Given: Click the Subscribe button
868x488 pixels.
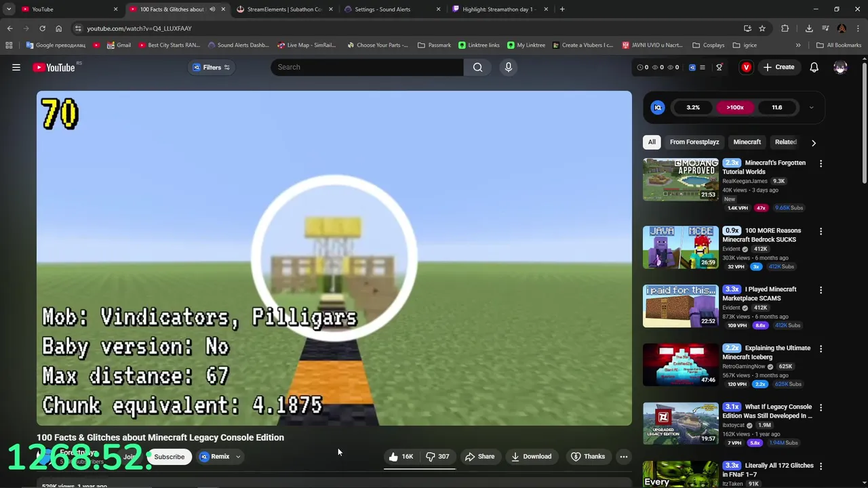Looking at the screenshot, I should [169, 457].
